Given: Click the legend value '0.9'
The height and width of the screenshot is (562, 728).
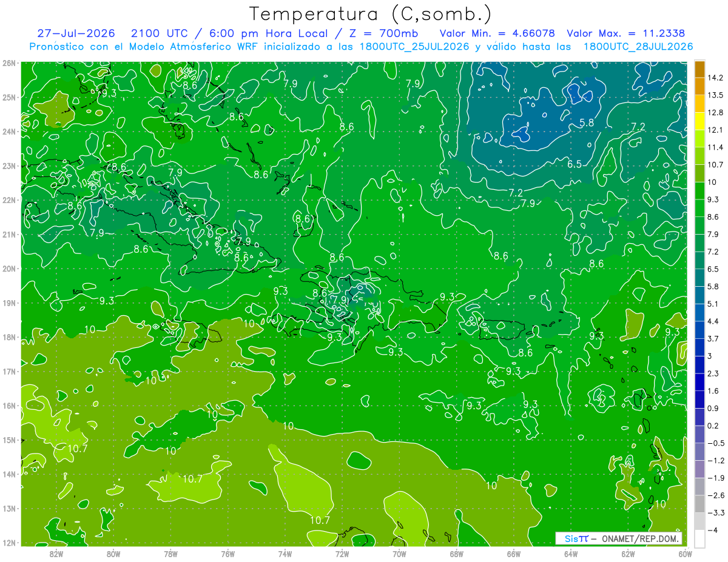Looking at the screenshot, I should point(713,409).
